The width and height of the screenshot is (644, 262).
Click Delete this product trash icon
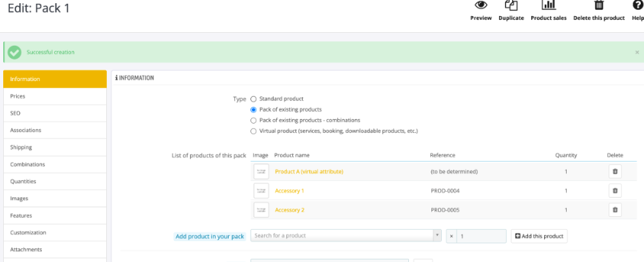[599, 5]
